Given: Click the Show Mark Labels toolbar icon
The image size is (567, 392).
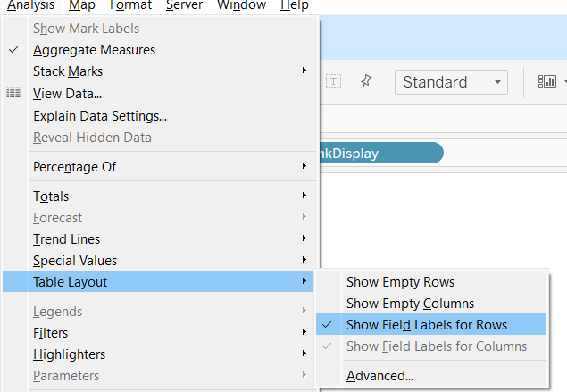Looking at the screenshot, I should pyautogui.click(x=334, y=81).
